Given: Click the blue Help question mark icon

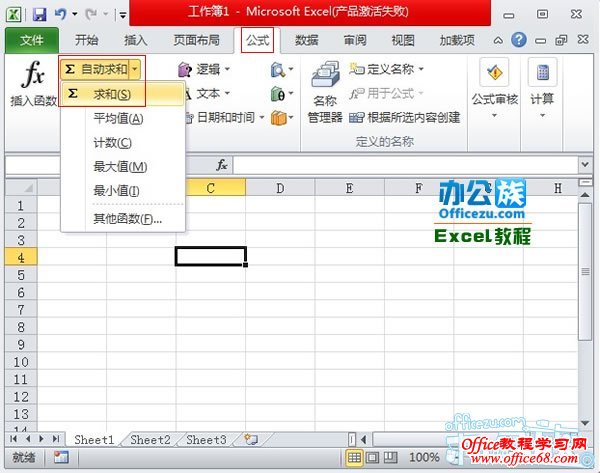Looking at the screenshot, I should pos(519,40).
